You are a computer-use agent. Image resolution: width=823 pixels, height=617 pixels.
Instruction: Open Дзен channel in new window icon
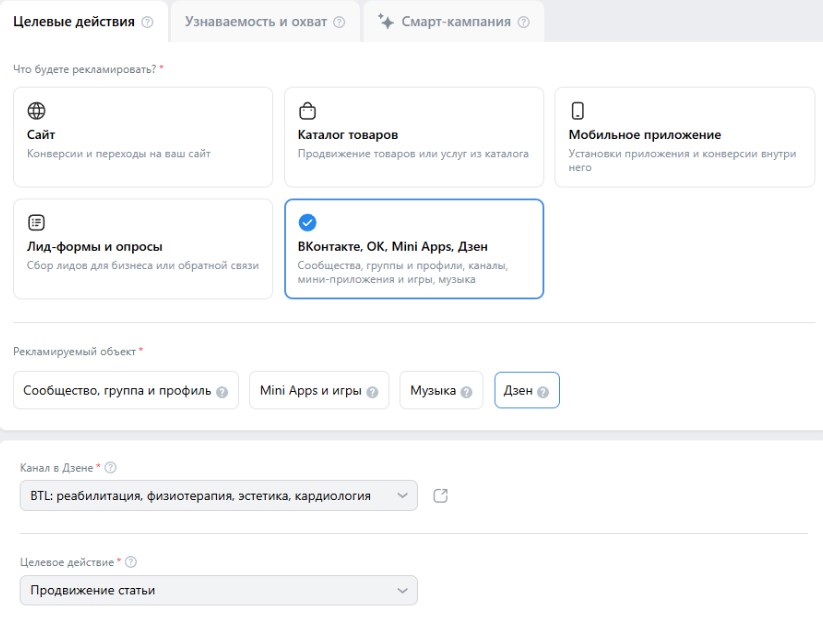click(440, 495)
